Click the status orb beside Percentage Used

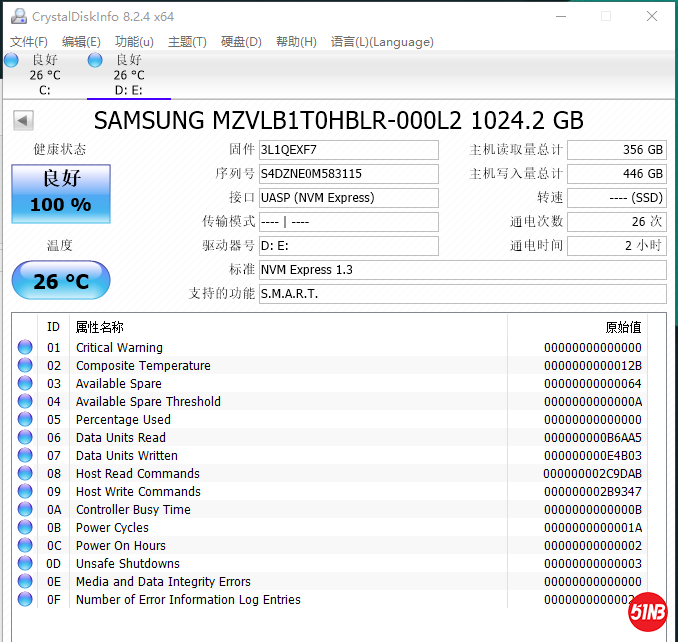pos(25,420)
